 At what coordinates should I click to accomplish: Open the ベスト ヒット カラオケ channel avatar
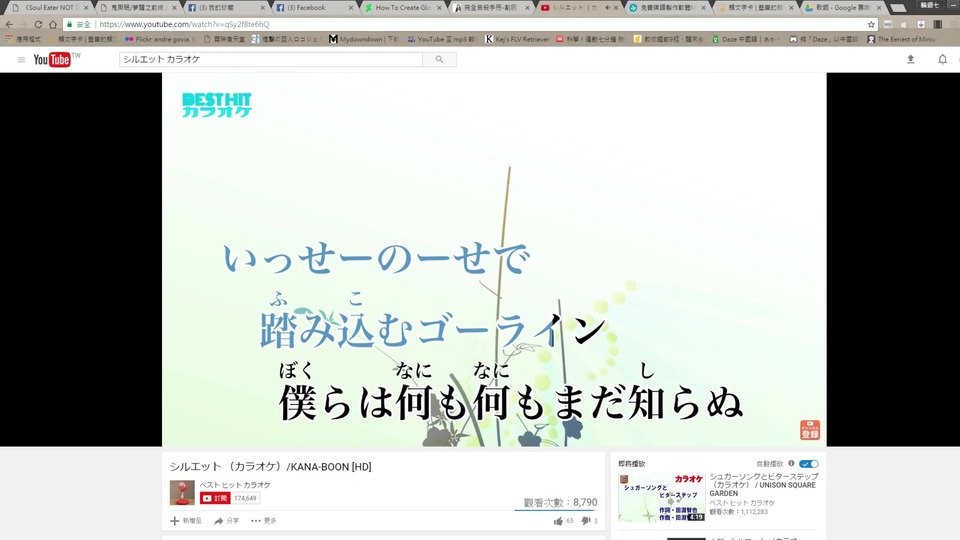point(182,493)
